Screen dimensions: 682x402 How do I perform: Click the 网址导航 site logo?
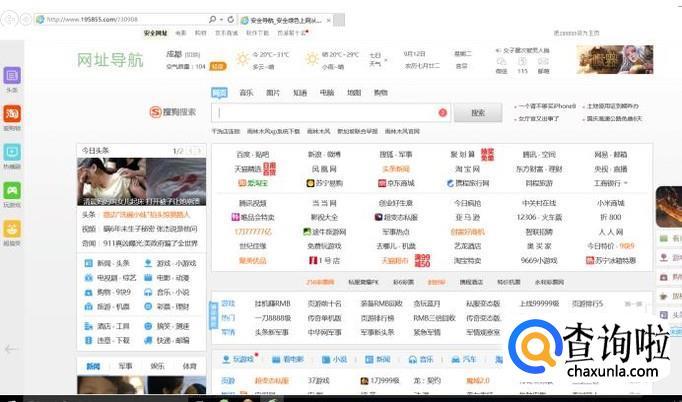pyautogui.click(x=110, y=60)
